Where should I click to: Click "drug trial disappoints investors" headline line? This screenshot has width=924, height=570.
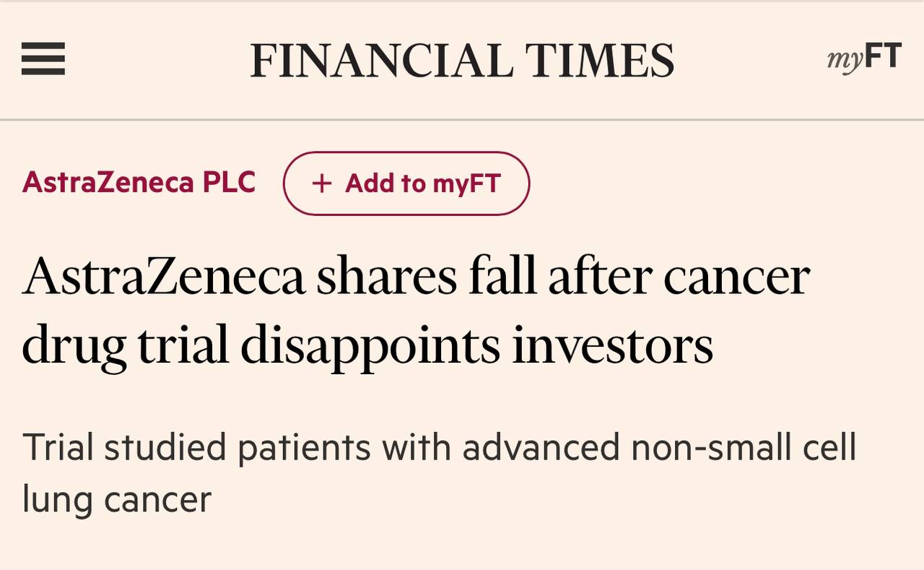coord(367,346)
